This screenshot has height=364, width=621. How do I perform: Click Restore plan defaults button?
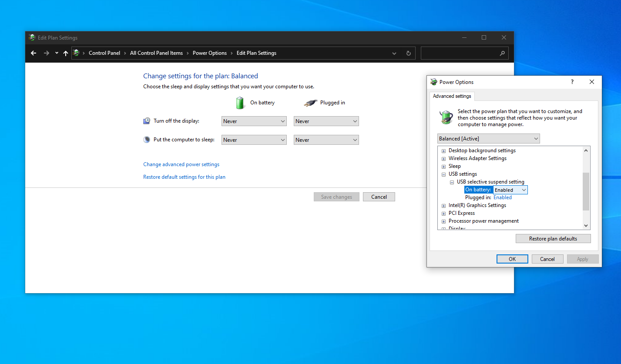(553, 239)
